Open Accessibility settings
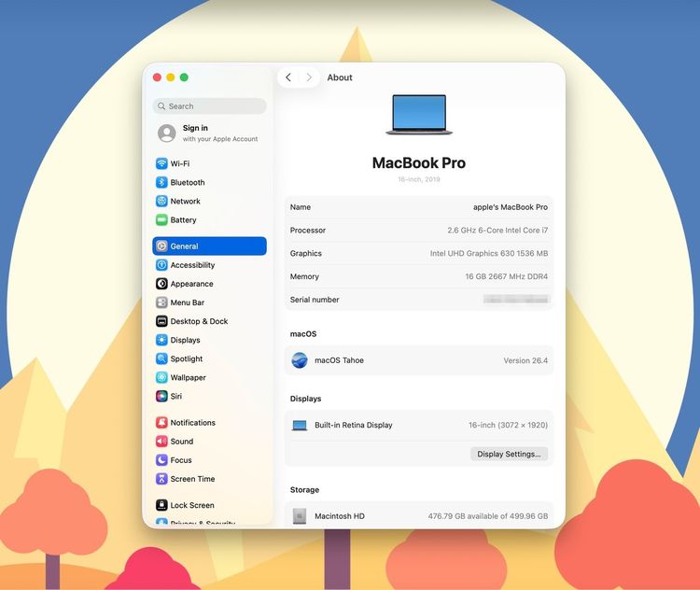Image resolution: width=700 pixels, height=590 pixels. (x=209, y=265)
